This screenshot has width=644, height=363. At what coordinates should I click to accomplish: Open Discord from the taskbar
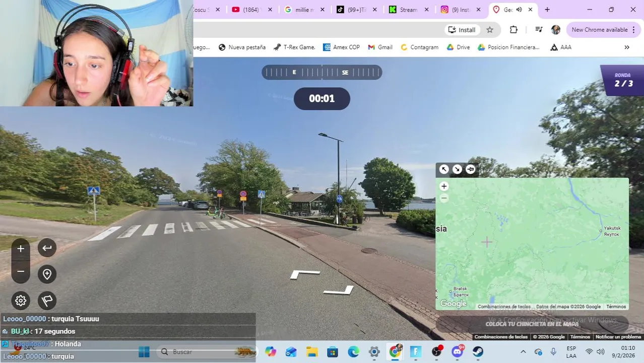pyautogui.click(x=457, y=351)
